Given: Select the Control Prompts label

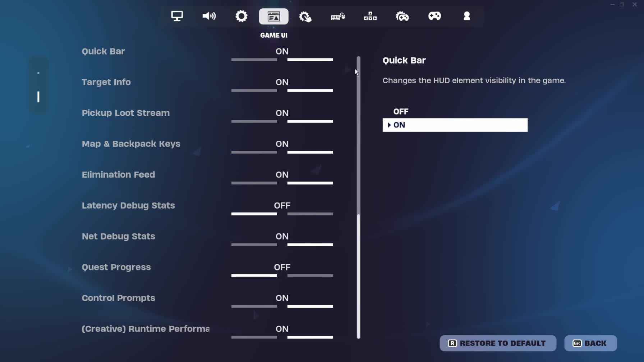Looking at the screenshot, I should click(x=118, y=298).
